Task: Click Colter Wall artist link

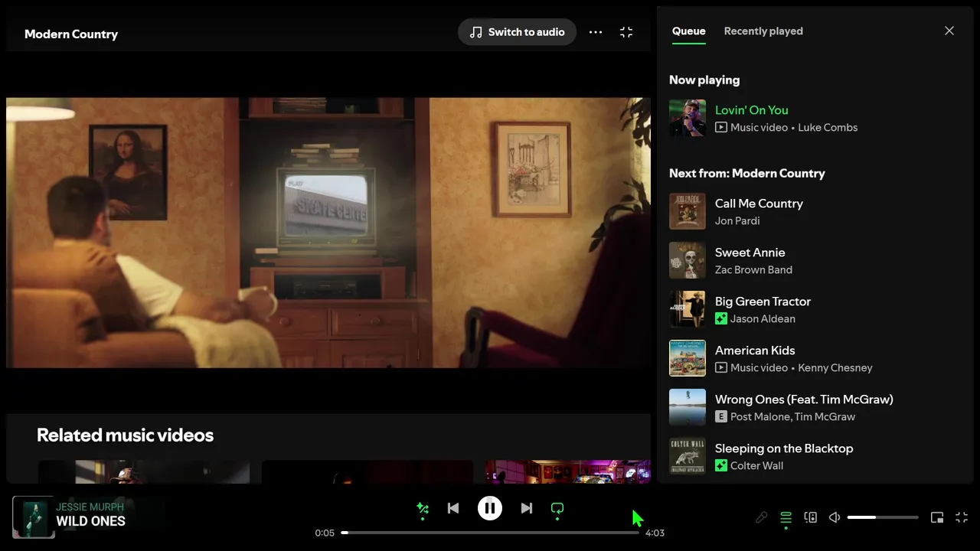Action: coord(756,466)
